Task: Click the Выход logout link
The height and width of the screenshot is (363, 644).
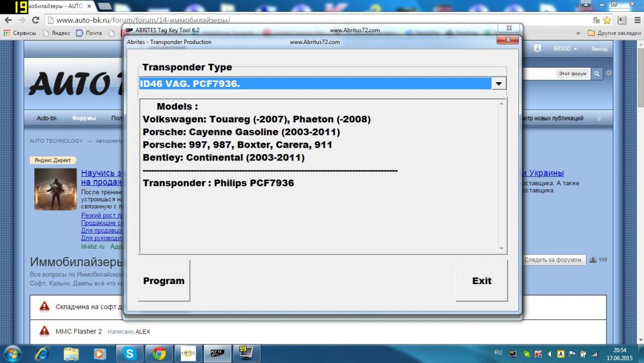Action: point(599,49)
